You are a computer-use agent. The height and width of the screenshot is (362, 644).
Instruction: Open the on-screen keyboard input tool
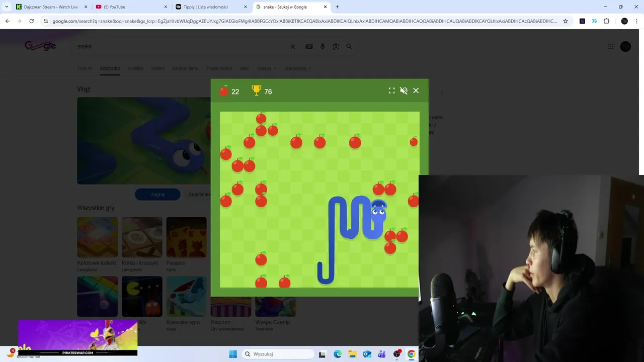pos(309,46)
